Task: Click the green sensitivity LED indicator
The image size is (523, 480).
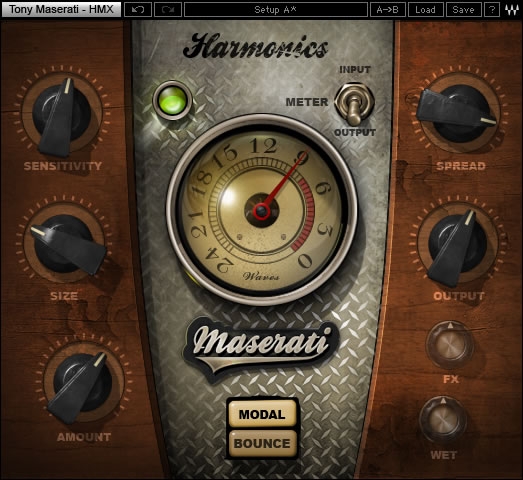Action: (x=172, y=100)
